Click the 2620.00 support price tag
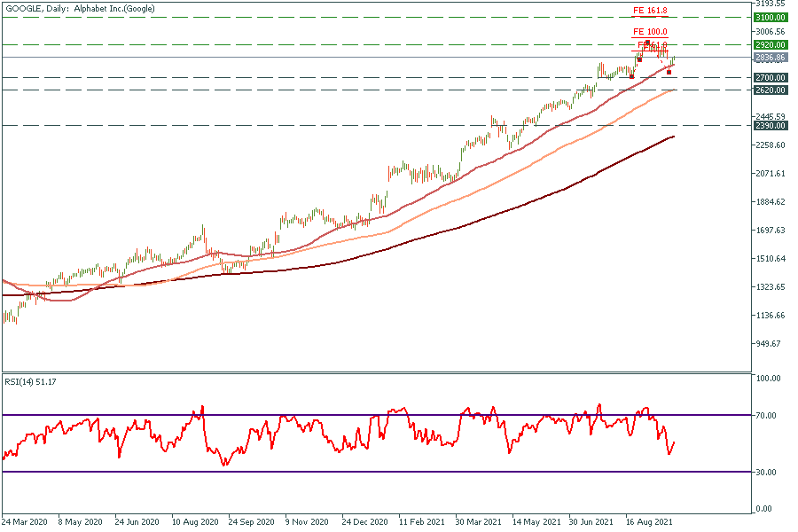Image resolution: width=798 pixels, height=532 pixels. [x=770, y=90]
